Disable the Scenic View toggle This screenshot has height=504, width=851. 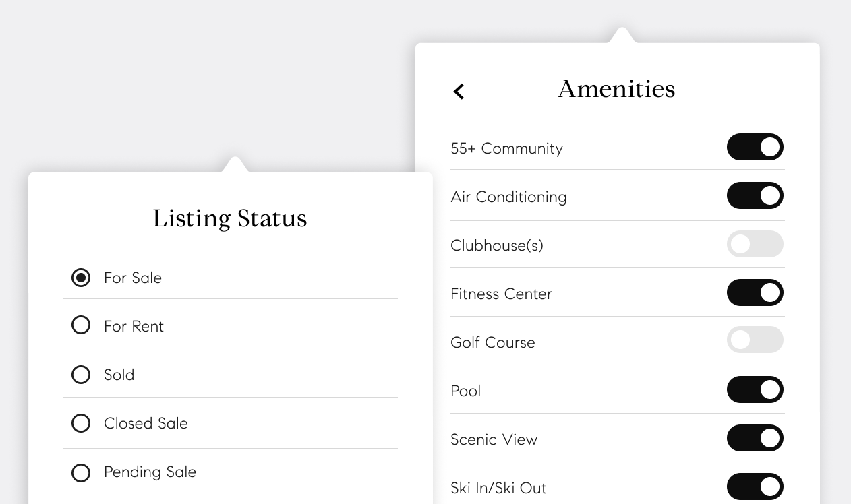[x=755, y=438]
